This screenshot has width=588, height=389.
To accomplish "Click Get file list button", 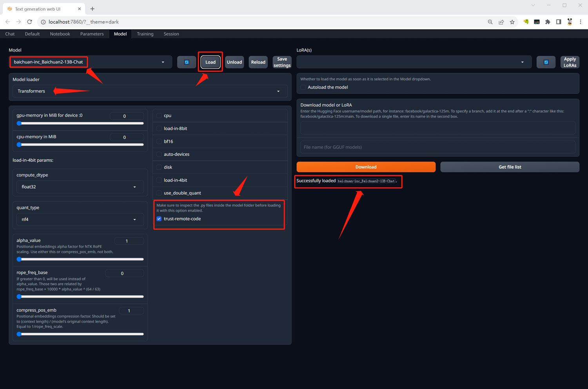I will (x=510, y=167).
